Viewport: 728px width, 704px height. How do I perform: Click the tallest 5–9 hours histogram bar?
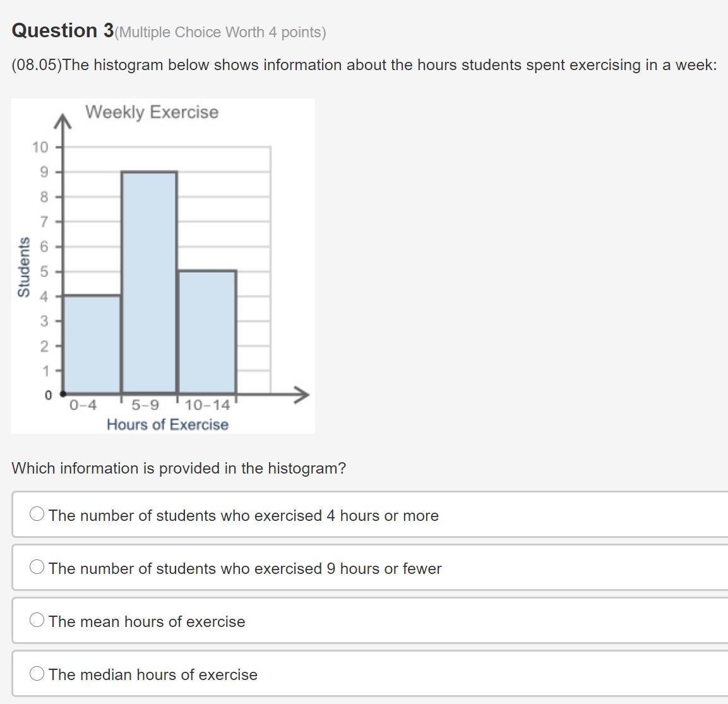coord(149,282)
